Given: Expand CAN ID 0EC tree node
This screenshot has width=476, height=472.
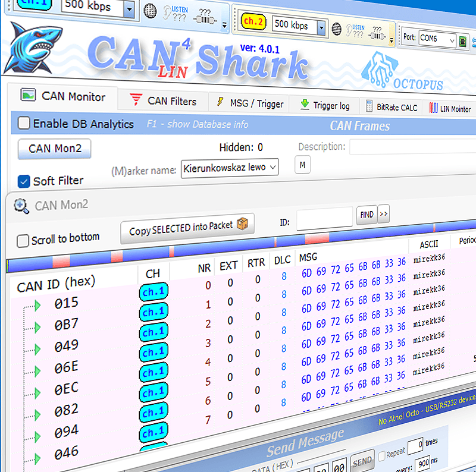Looking at the screenshot, I should point(37,393).
